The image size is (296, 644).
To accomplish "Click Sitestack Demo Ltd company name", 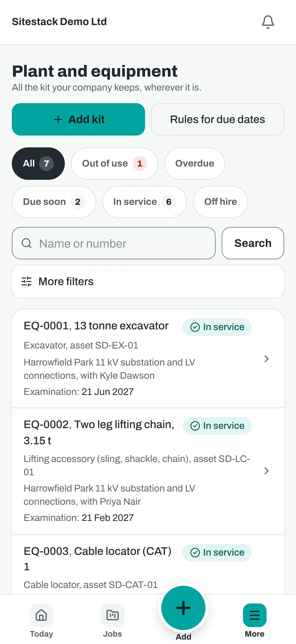I will pos(59,22).
